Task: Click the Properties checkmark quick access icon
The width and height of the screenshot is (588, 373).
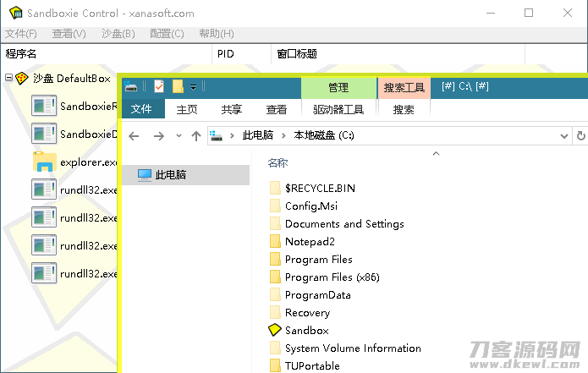Action: pyautogui.click(x=159, y=86)
